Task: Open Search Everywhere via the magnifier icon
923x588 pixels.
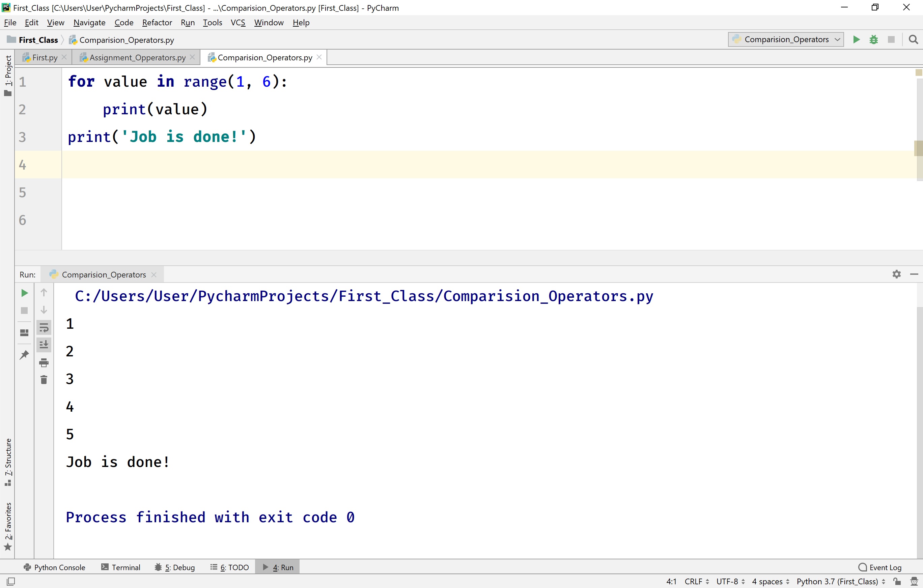Action: [914, 39]
